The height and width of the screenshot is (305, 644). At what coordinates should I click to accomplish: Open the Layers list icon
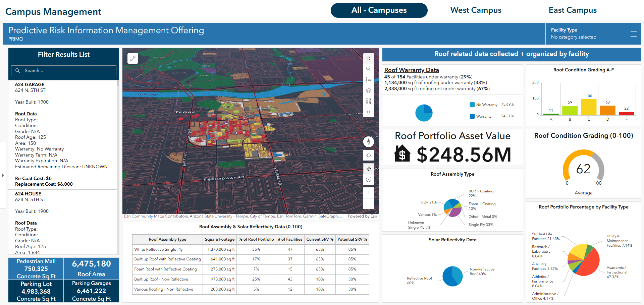(x=368, y=90)
